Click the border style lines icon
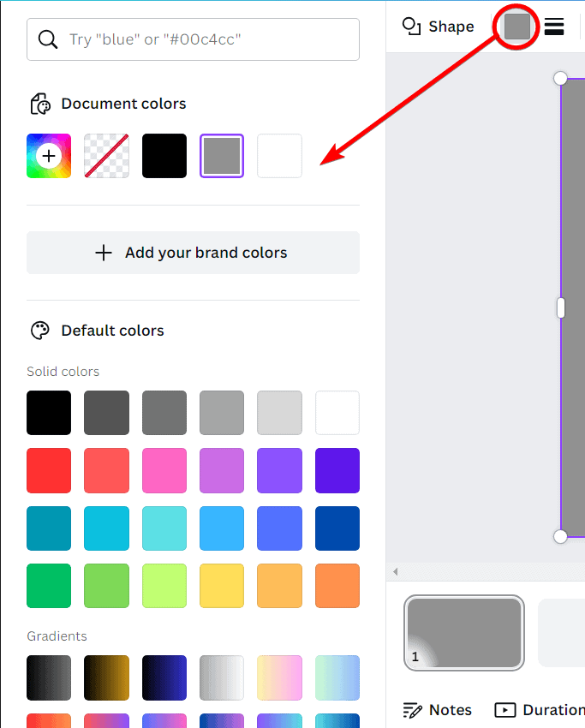This screenshot has height=728, width=585. pyautogui.click(x=554, y=27)
